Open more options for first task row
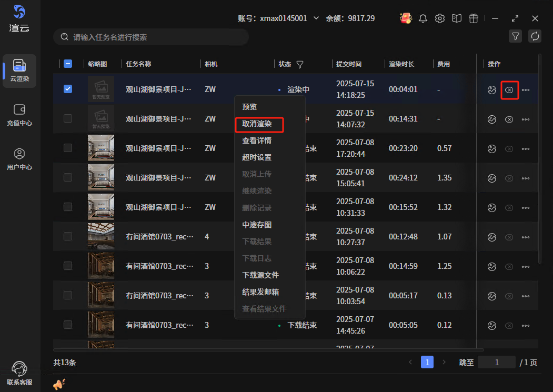This screenshot has height=392, width=553. point(526,90)
